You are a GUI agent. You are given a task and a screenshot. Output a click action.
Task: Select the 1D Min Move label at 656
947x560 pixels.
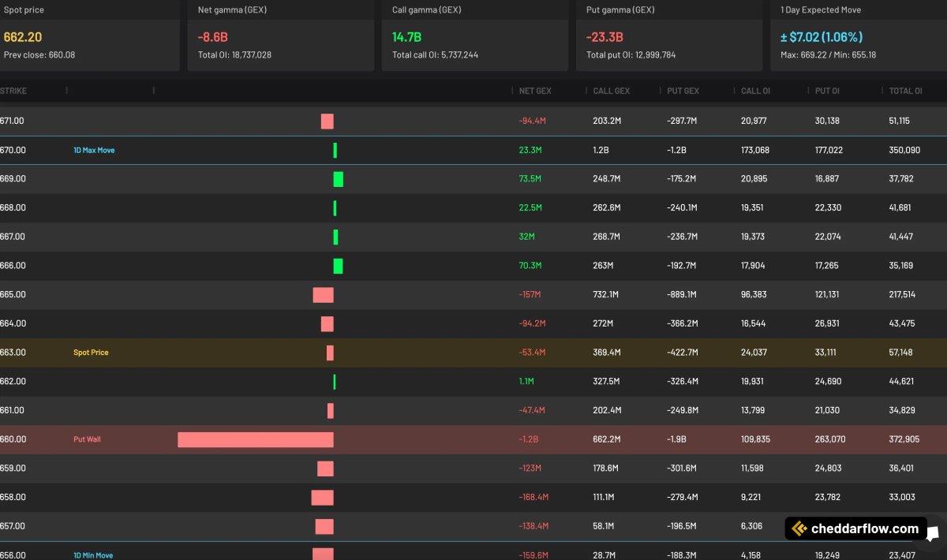pos(93,554)
